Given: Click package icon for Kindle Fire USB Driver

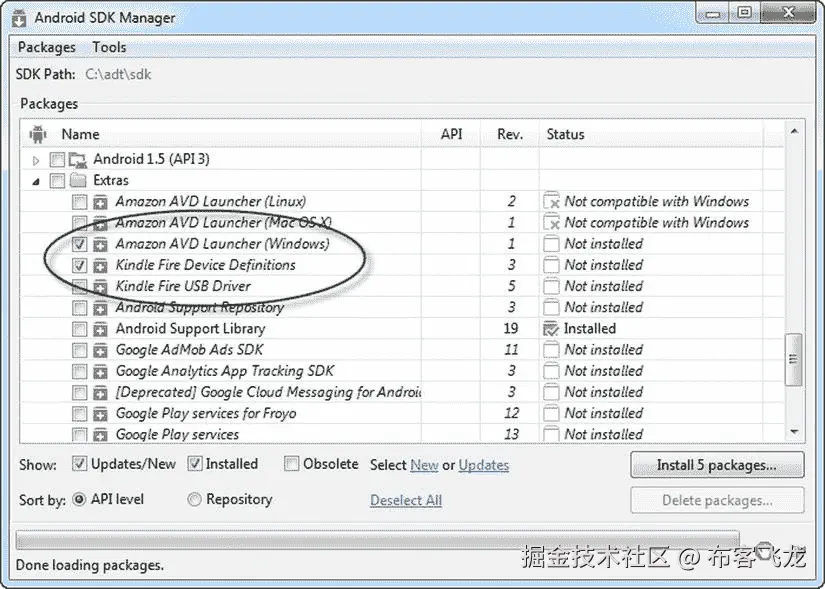Looking at the screenshot, I should (x=100, y=287).
